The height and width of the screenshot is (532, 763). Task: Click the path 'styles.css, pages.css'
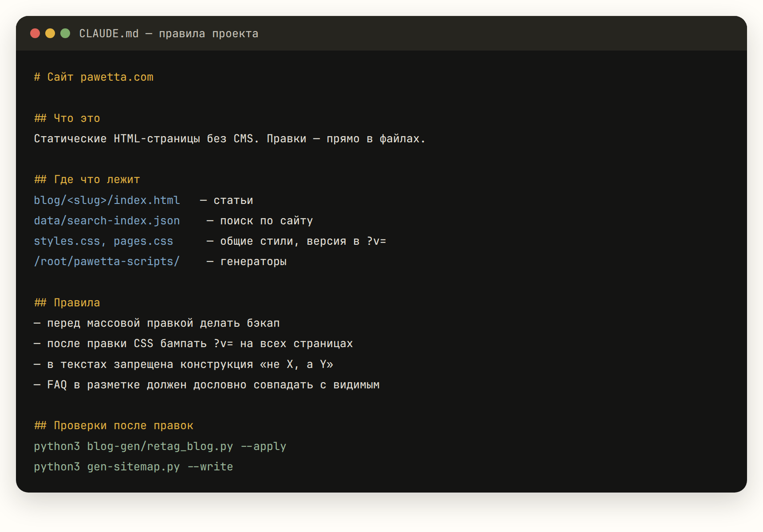[103, 241]
